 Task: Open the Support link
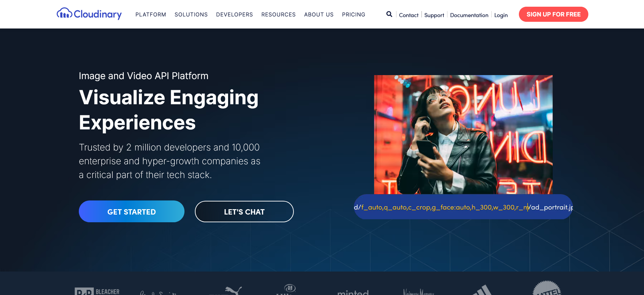click(x=434, y=15)
